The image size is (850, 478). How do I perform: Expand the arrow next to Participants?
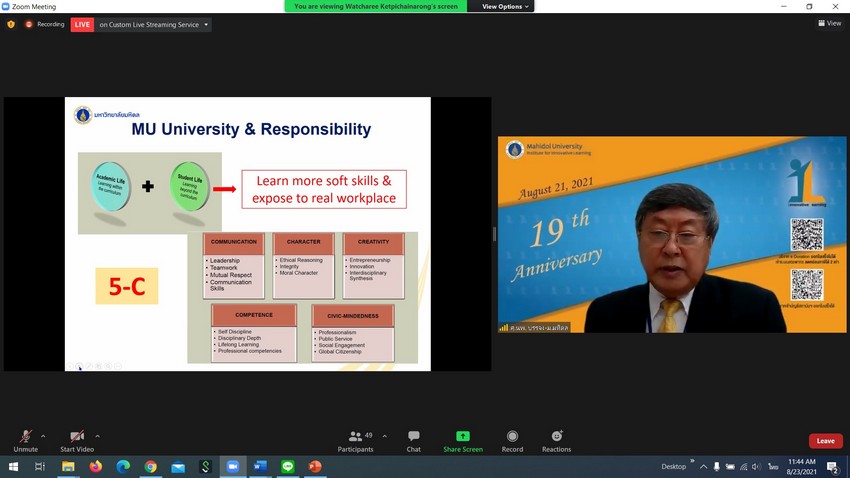point(385,436)
